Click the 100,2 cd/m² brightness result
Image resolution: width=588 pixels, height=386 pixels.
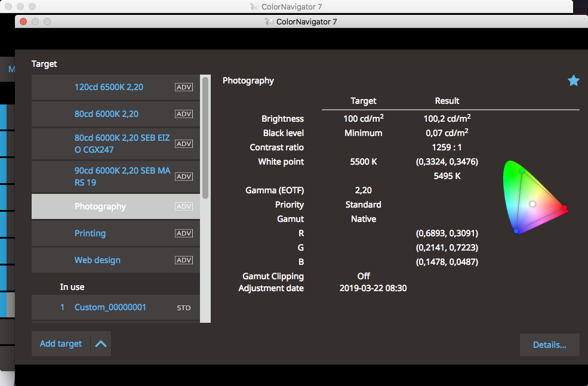pos(447,118)
